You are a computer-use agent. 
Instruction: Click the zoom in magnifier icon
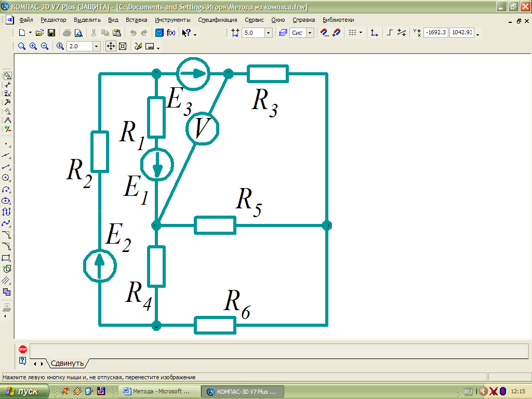point(33,46)
